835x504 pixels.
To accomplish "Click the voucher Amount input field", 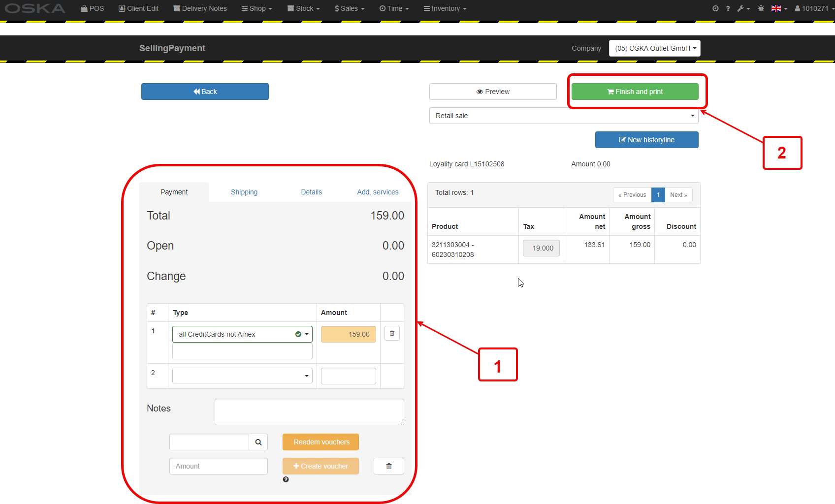I will click(x=219, y=466).
